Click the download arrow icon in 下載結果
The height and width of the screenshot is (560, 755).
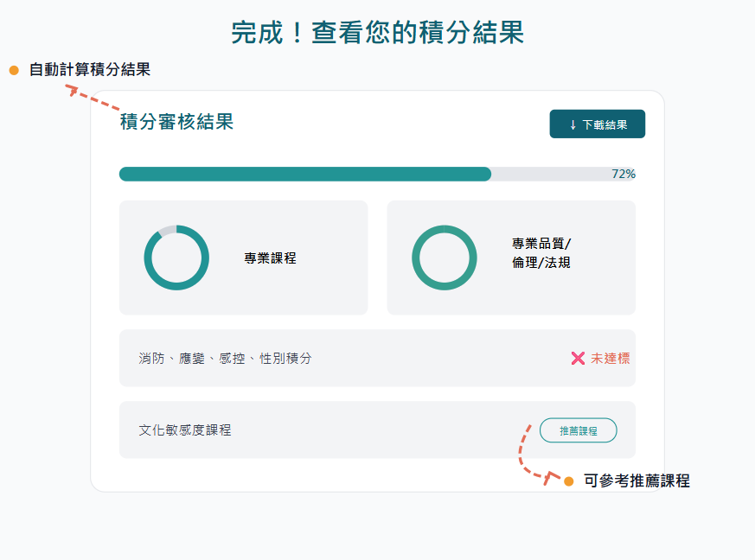573,124
